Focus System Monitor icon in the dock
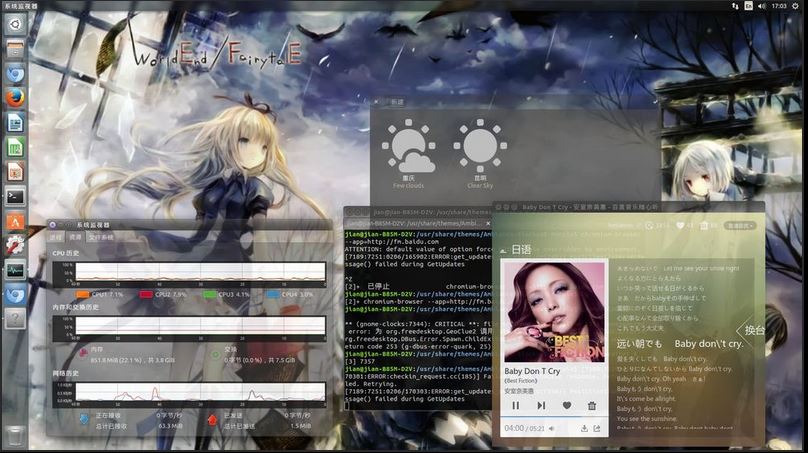This screenshot has height=453, width=808. (15, 270)
